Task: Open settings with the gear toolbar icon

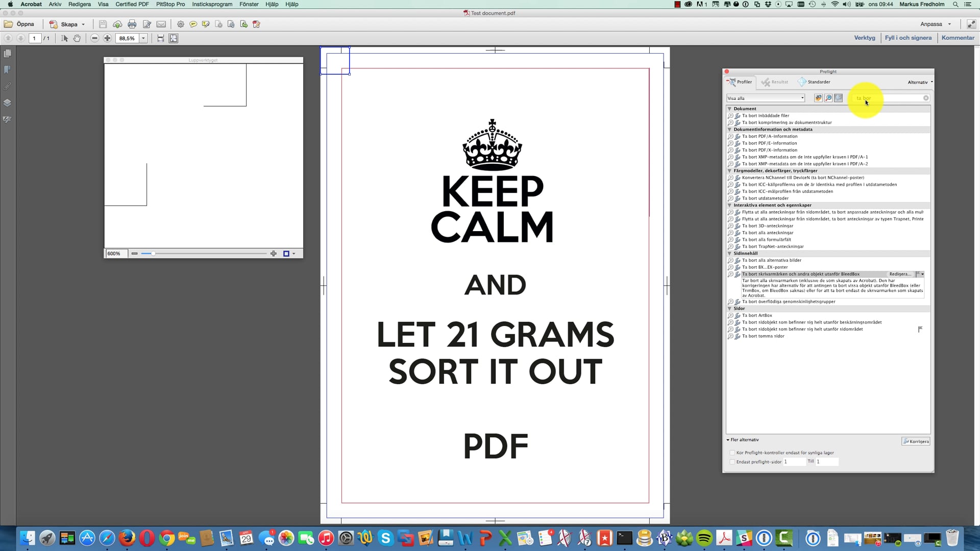Action: pyautogui.click(x=181, y=24)
